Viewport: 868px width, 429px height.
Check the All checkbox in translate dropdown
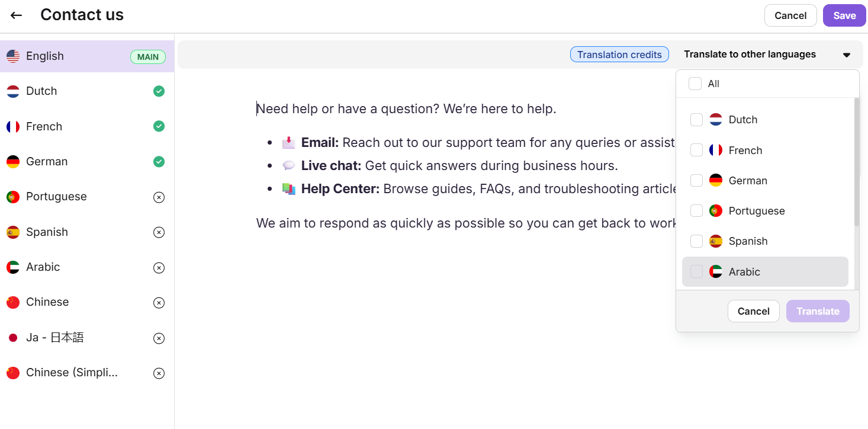[x=695, y=84]
